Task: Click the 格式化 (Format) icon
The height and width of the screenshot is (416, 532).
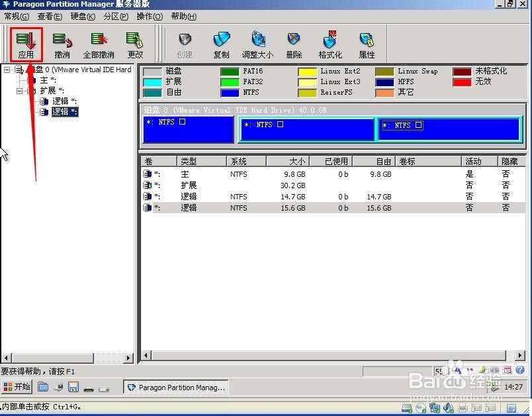Action: pyautogui.click(x=330, y=44)
